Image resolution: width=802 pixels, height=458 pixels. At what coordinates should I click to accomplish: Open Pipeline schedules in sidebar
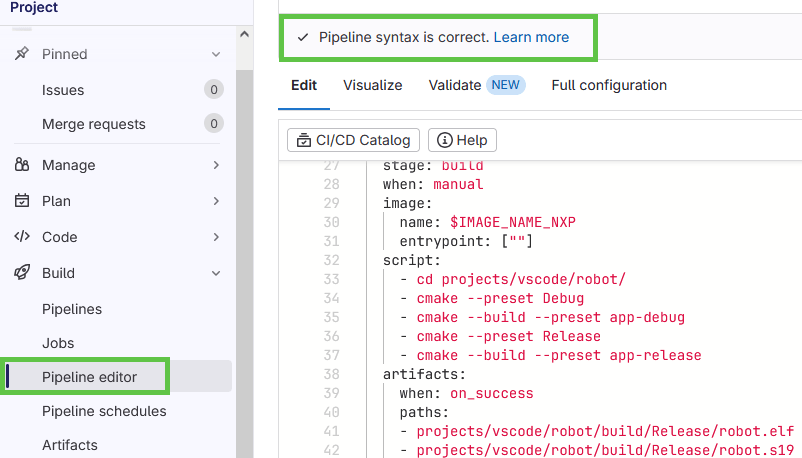104,411
